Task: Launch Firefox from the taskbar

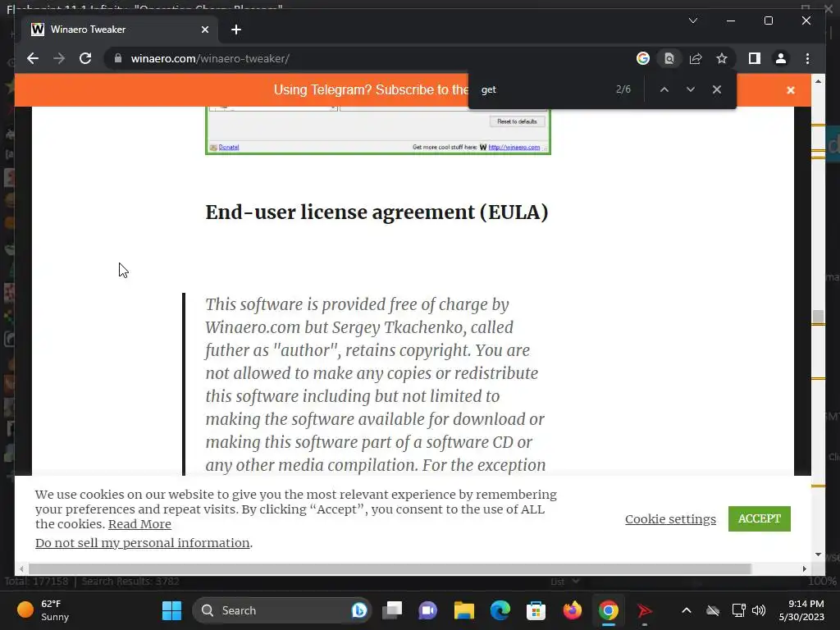Action: [x=572, y=610]
